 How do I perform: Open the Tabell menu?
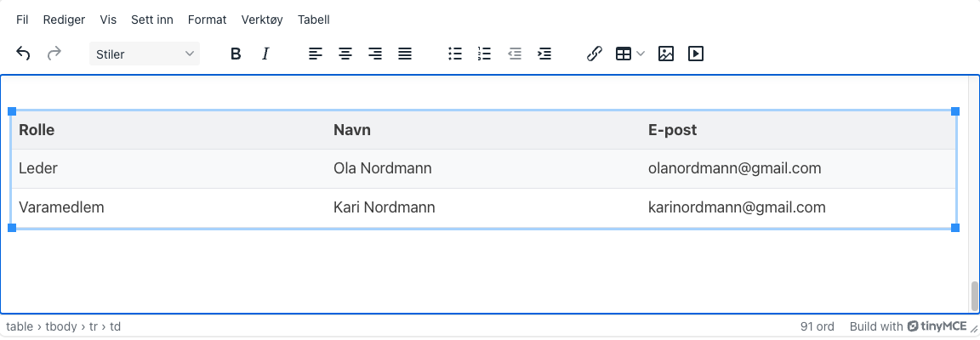click(314, 20)
